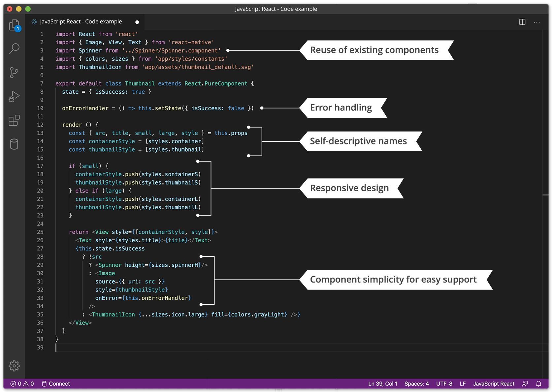Screen dimensions: 552x392
Task: Open the Explorer view in activity bar
Action: pyautogui.click(x=14, y=25)
